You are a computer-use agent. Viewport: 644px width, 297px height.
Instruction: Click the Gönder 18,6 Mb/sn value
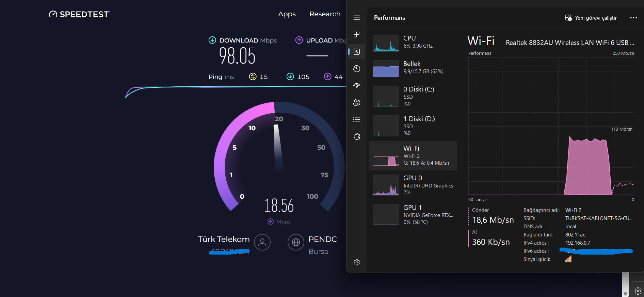click(493, 220)
